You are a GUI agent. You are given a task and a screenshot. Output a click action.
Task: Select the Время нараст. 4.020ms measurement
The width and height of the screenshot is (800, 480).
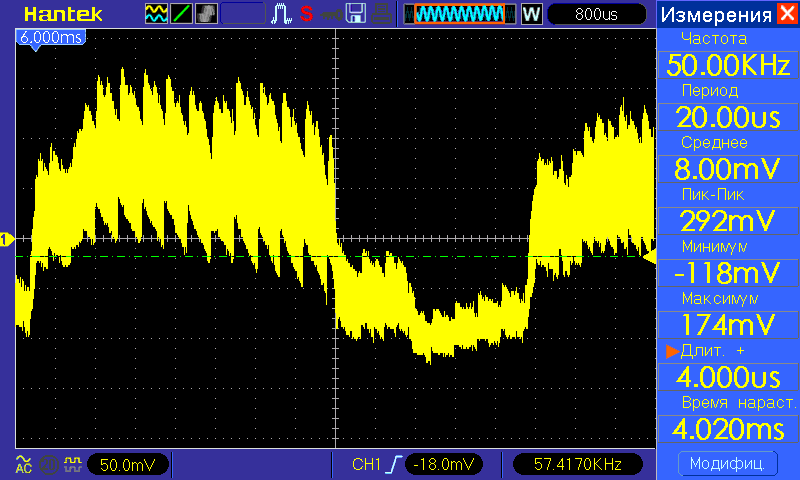pos(727,428)
